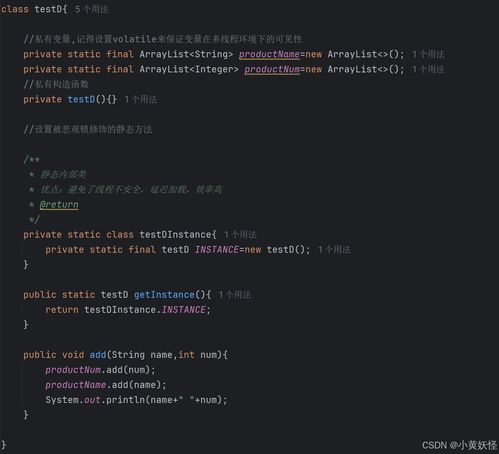This screenshot has height=454, width=499.
Task: Click the System.out.println statement
Action: pos(136,400)
